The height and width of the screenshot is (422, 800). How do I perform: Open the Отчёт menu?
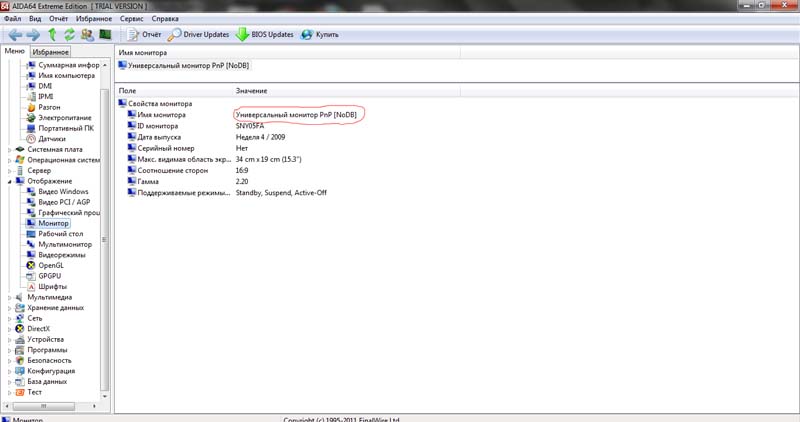click(x=59, y=18)
